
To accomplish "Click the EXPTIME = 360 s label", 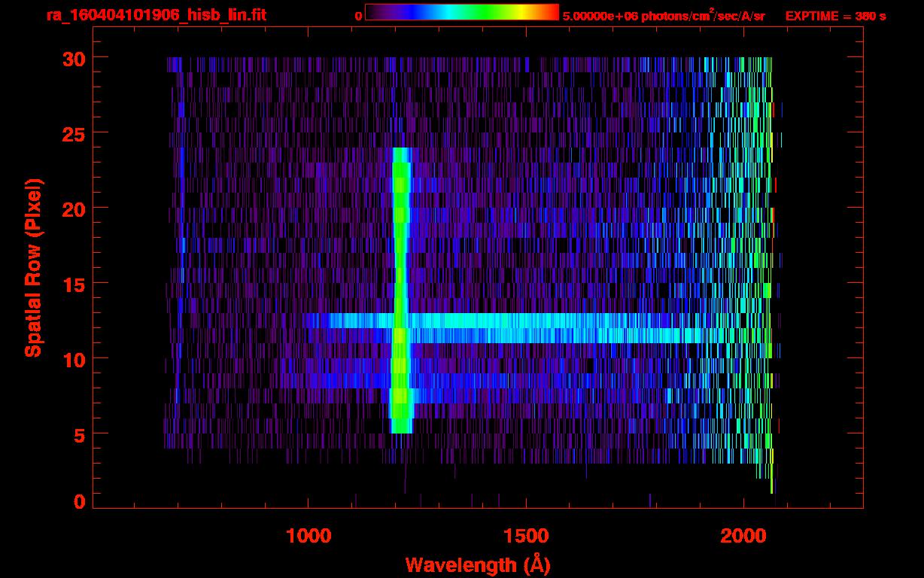I will (835, 16).
